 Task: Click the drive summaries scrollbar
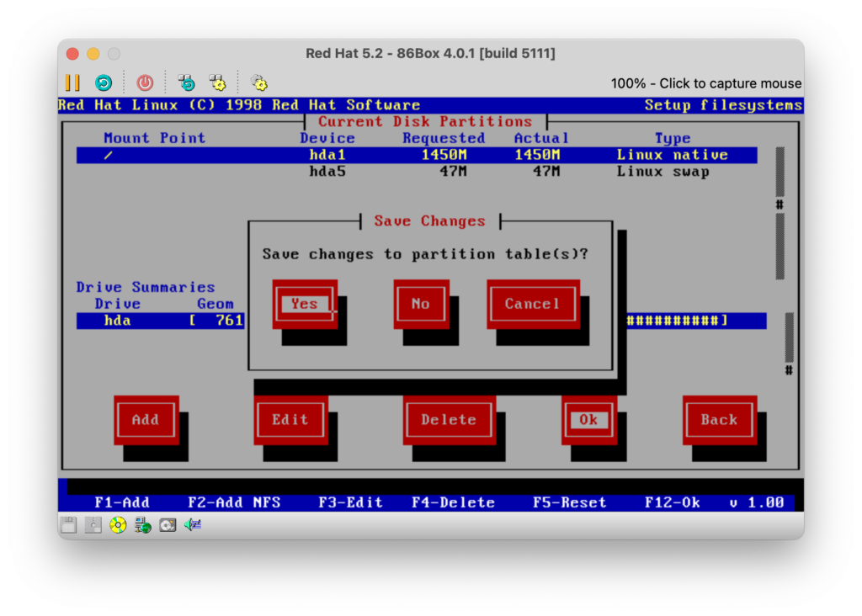point(789,344)
